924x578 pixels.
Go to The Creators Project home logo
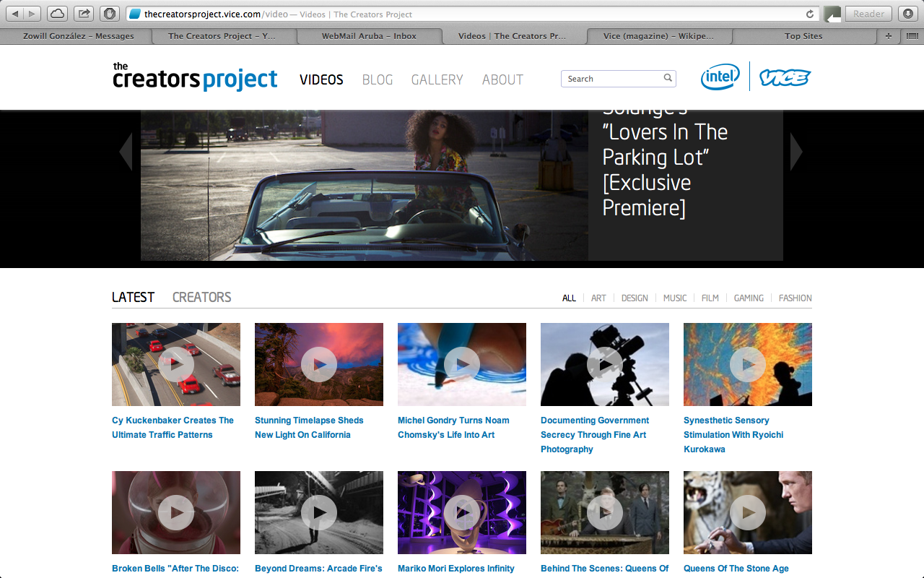(195, 77)
